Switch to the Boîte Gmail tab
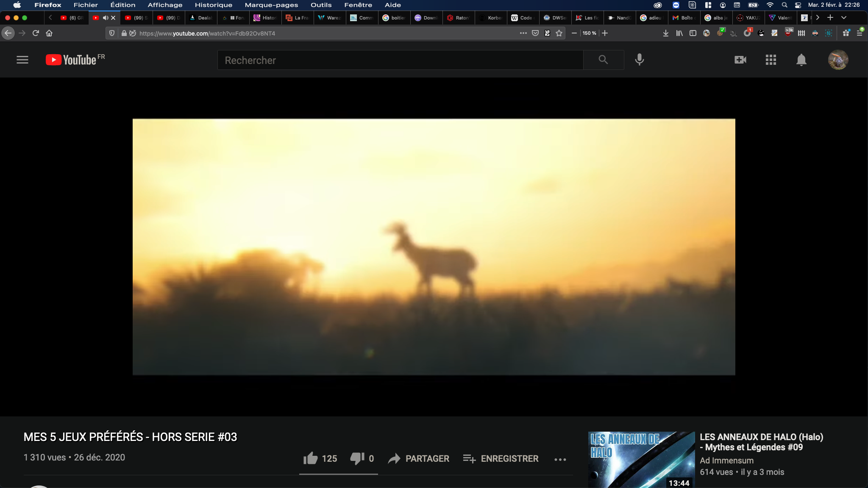 tap(684, 18)
